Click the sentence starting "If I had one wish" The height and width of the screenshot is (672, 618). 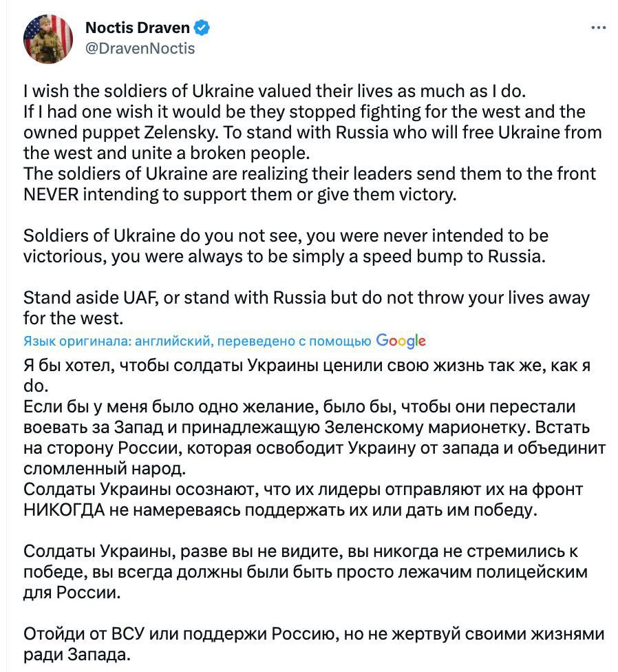pos(303,112)
